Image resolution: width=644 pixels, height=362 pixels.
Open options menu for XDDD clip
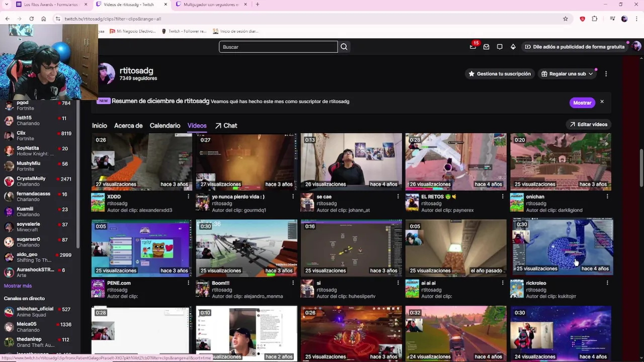point(188,197)
